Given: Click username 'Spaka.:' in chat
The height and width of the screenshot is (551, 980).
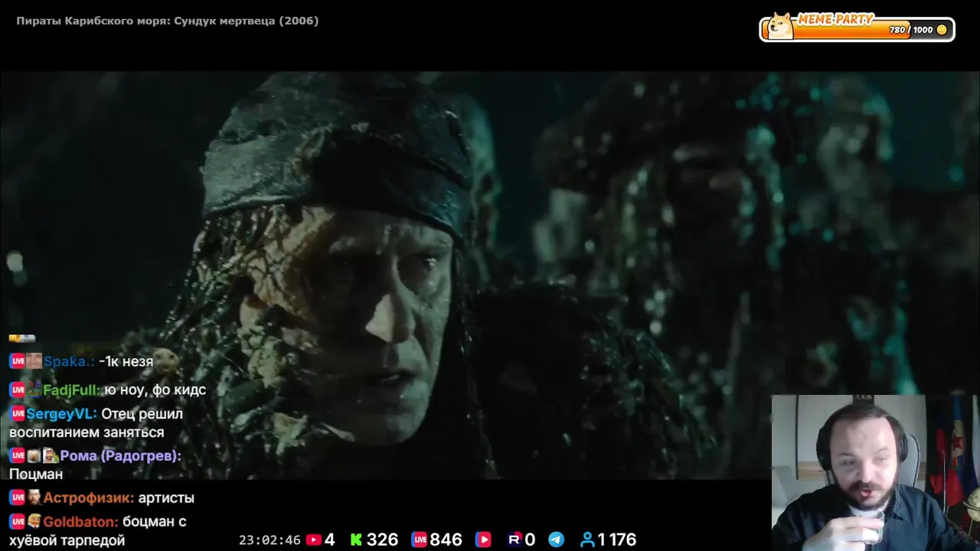Looking at the screenshot, I should click(69, 361).
